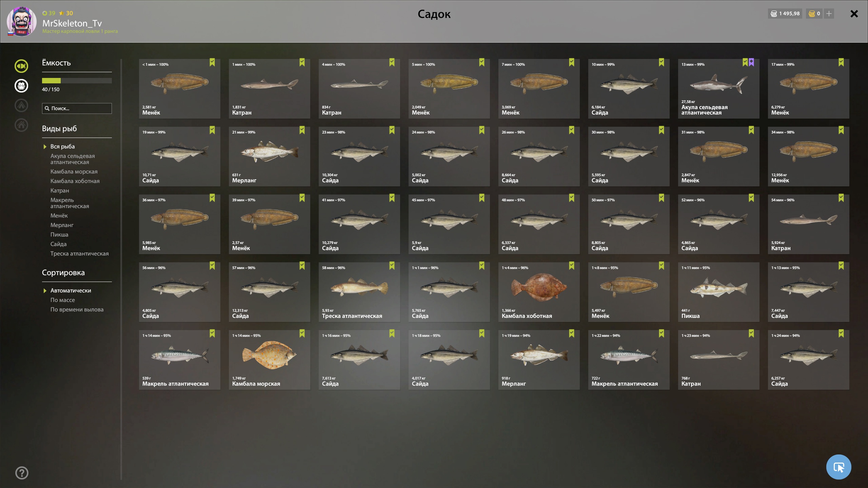Open the fish keepnet sidebar icon
This screenshot has width=868, height=488.
(21, 66)
